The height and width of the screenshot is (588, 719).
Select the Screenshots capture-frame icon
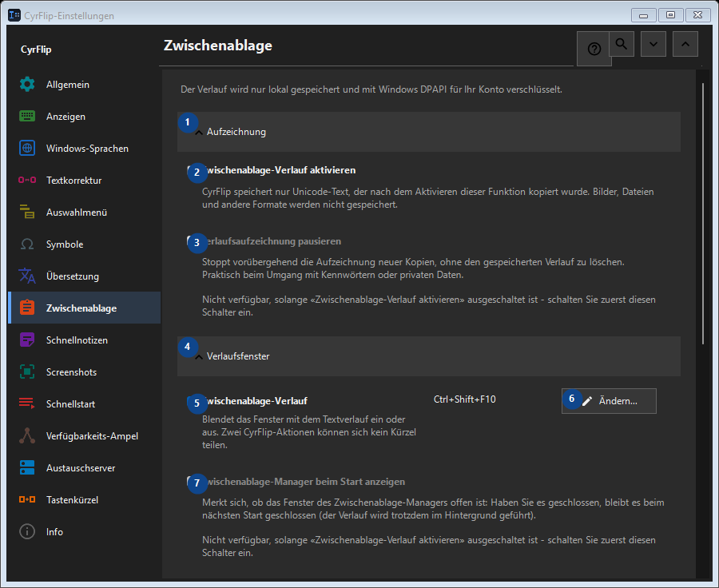tap(27, 372)
